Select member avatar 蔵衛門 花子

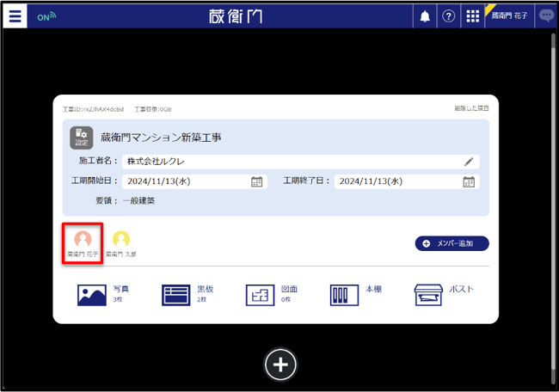coord(83,244)
